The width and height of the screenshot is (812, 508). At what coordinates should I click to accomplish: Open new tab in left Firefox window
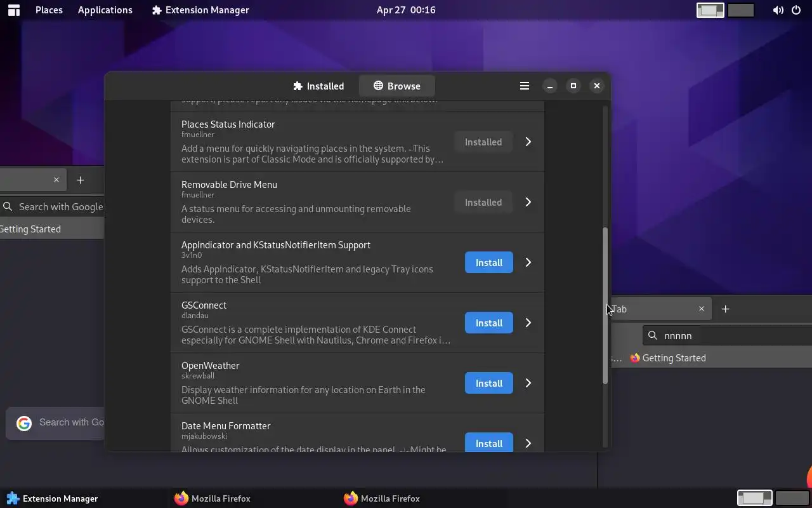80,180
